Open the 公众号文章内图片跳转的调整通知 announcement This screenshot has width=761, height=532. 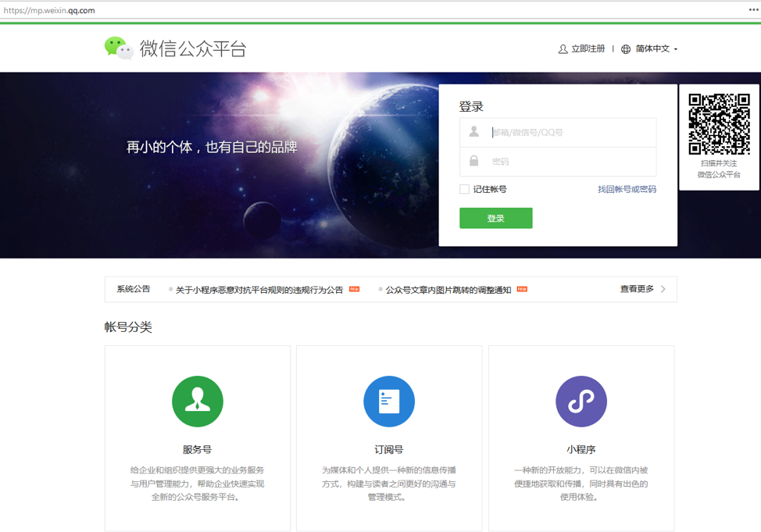(x=448, y=290)
